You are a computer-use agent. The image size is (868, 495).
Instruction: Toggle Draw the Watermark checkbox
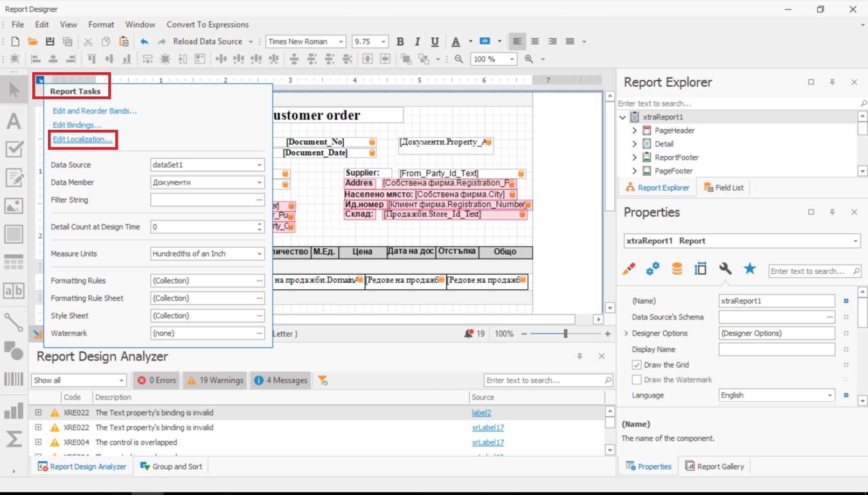tap(637, 380)
